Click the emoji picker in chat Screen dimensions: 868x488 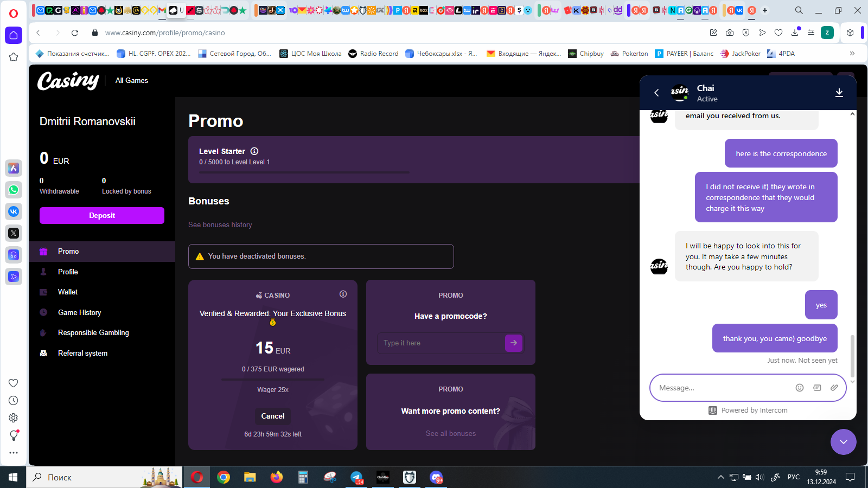[x=799, y=388]
